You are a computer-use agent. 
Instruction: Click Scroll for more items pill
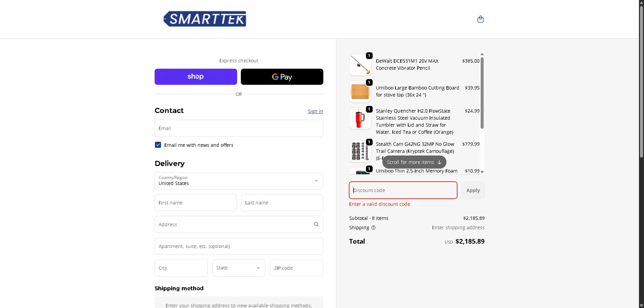point(414,162)
